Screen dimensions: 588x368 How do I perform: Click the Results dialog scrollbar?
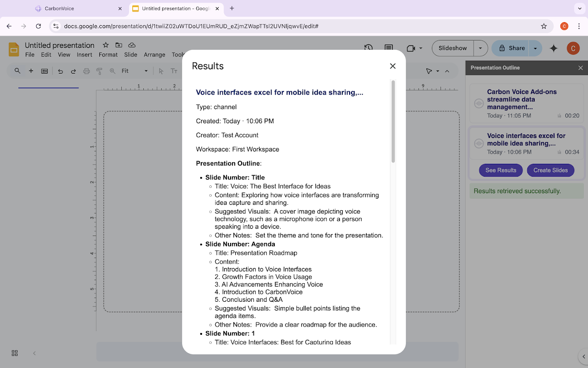(393, 122)
